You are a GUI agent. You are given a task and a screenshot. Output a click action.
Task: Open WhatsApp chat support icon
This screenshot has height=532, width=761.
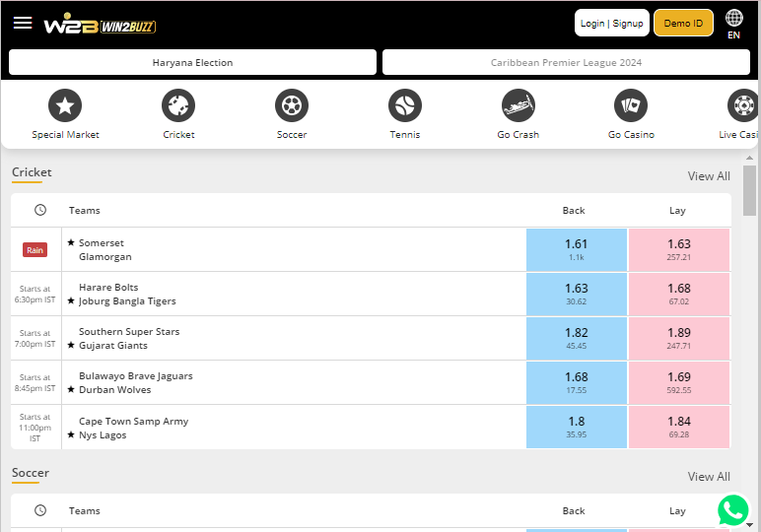(x=733, y=510)
